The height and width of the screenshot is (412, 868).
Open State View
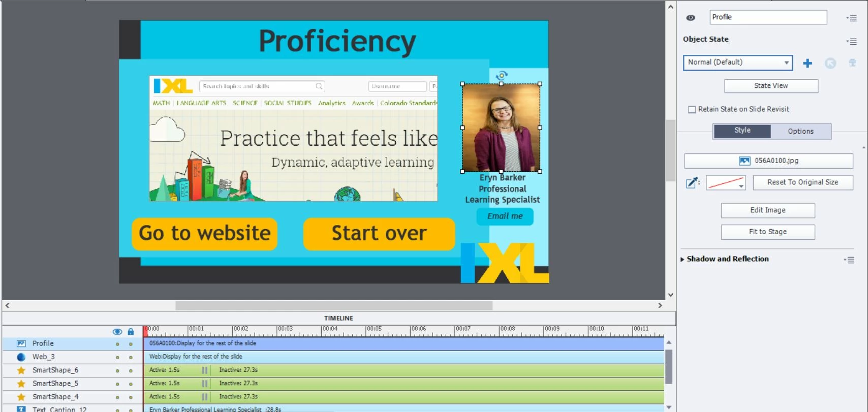coord(771,86)
